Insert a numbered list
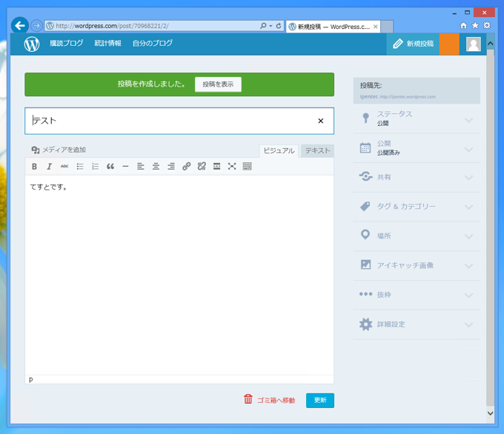The height and width of the screenshot is (434, 504). click(x=95, y=167)
